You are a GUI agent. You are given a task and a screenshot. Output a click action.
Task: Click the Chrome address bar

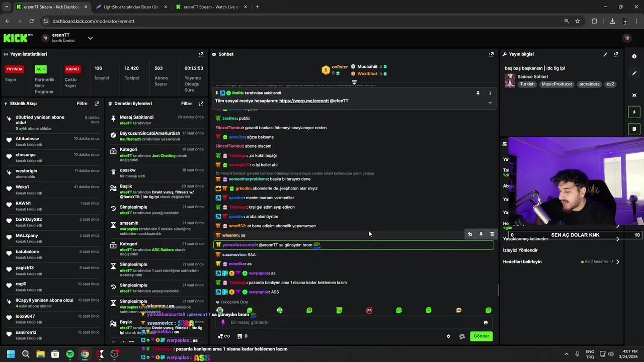click(x=302, y=21)
